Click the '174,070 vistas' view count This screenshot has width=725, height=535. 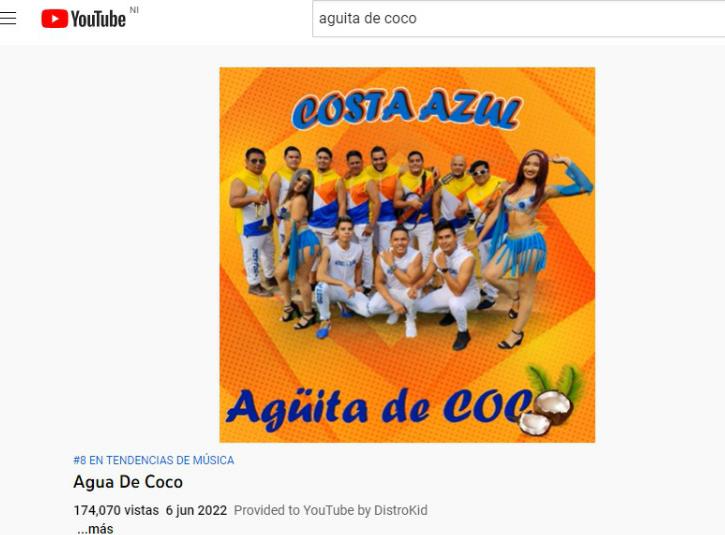pyautogui.click(x=116, y=510)
